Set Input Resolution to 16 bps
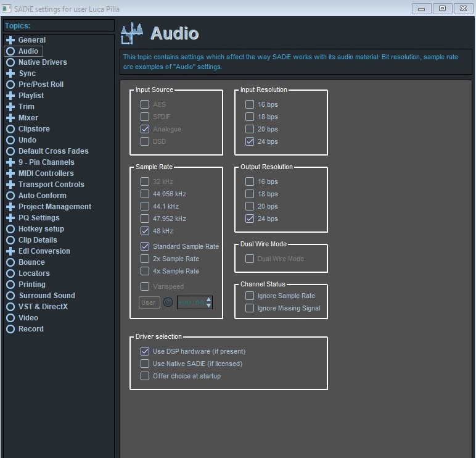 coord(250,104)
